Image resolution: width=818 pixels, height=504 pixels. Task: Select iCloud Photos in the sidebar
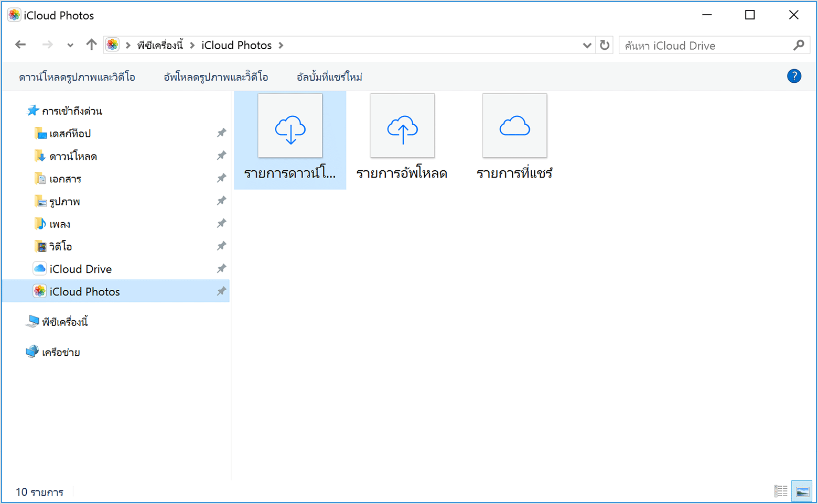point(116,291)
